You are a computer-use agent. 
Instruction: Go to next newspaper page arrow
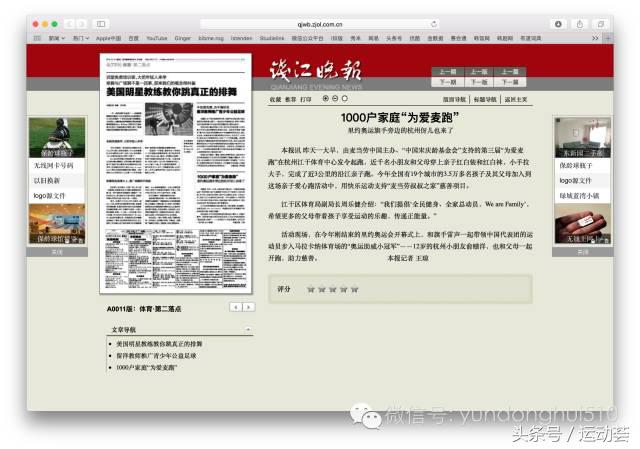[x=248, y=307]
